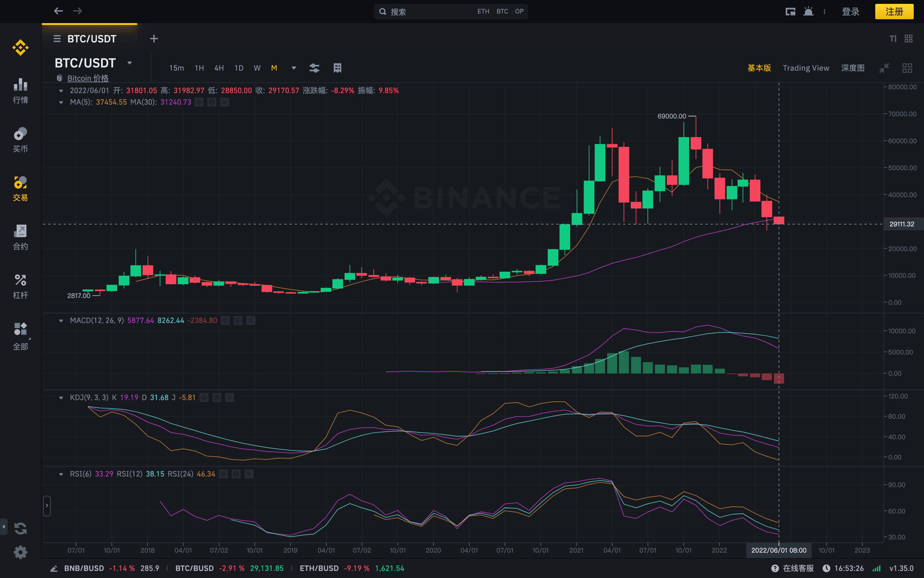
Task: Go forward with the right arrow
Action: click(78, 11)
